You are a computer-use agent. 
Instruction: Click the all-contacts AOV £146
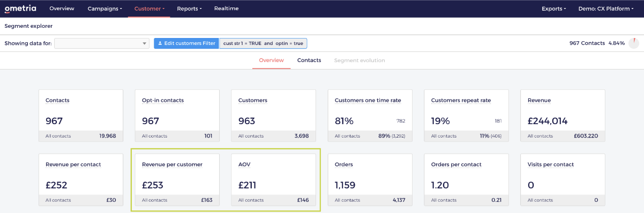click(303, 200)
